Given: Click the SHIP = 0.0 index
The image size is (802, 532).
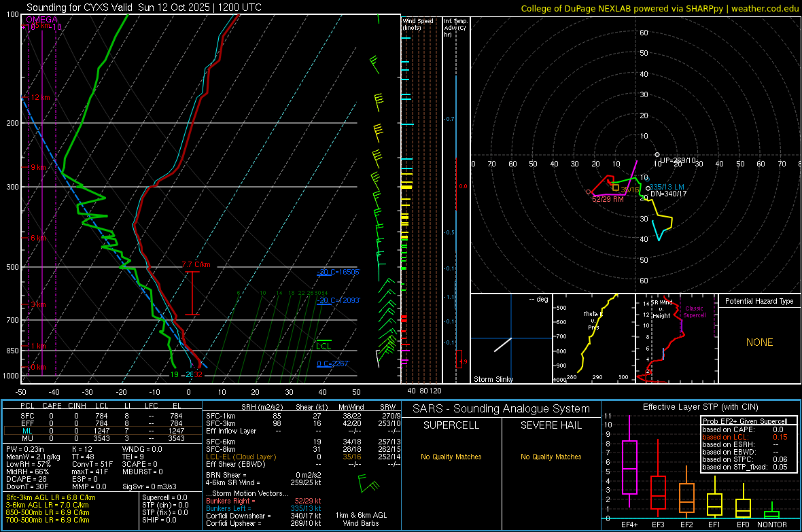Looking at the screenshot, I should (159, 520).
